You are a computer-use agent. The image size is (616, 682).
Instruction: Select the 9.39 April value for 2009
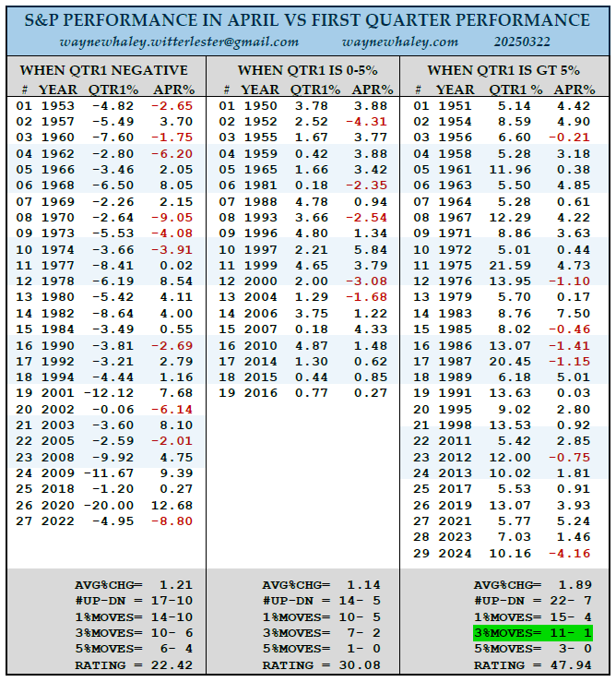pyautogui.click(x=176, y=473)
